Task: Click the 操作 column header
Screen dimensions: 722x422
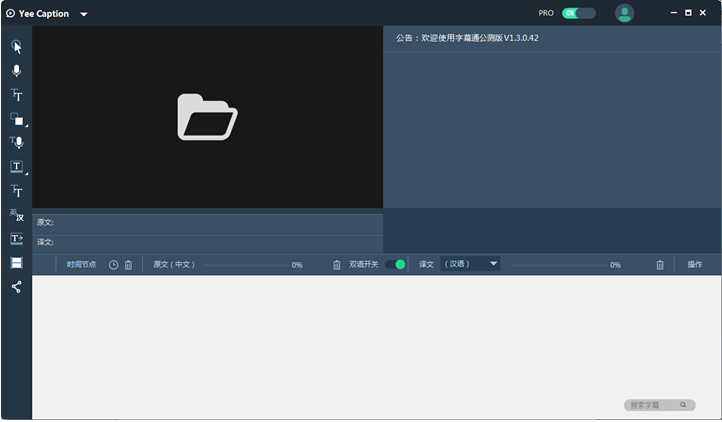Action: point(695,264)
